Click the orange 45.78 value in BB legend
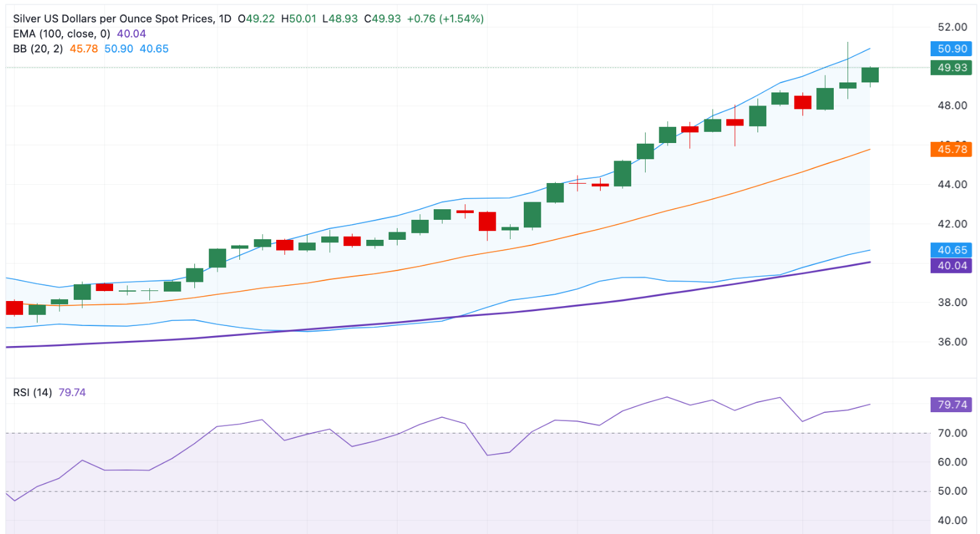The width and height of the screenshot is (980, 534). pos(84,49)
